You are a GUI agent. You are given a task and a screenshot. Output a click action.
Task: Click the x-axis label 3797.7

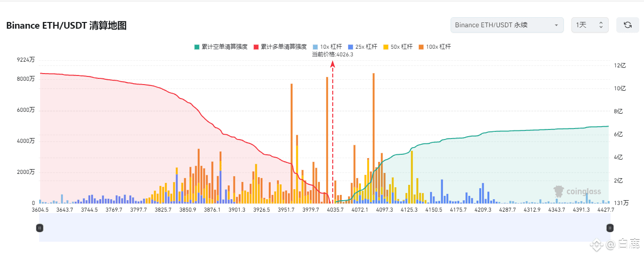click(x=139, y=210)
